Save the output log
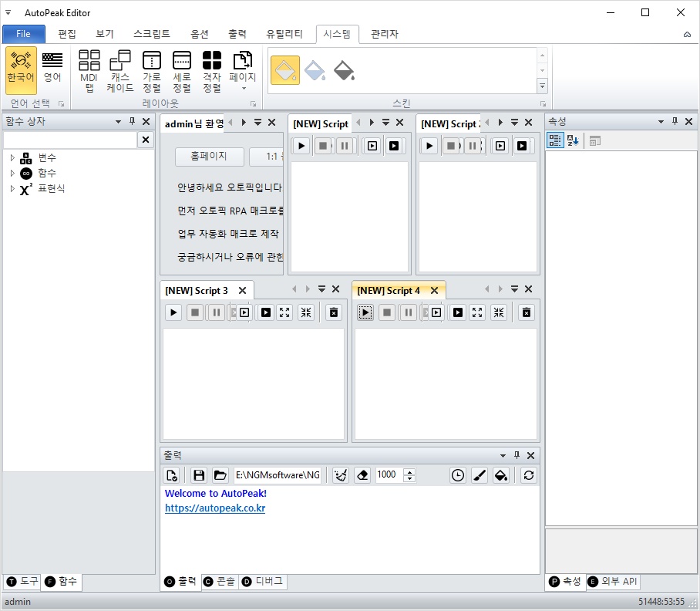Screen dimensions: 700x611 point(199,475)
